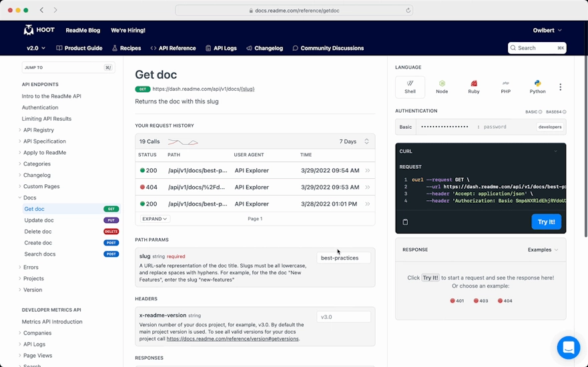Open Community Discussions tab
This screenshot has height=367, width=588.
(x=328, y=48)
